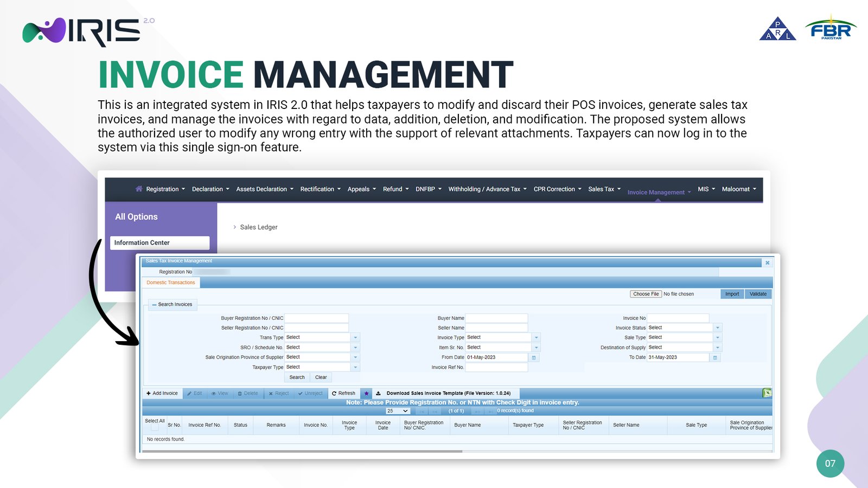Click Add Invoice in the toolbar
Viewport: 868px width, 488px height.
tap(162, 394)
